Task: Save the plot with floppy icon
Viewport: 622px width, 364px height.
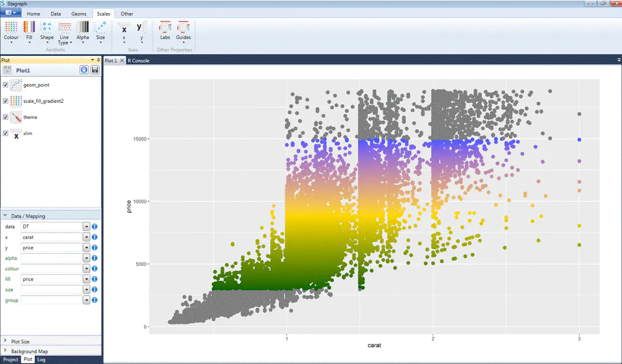Action: [x=95, y=70]
